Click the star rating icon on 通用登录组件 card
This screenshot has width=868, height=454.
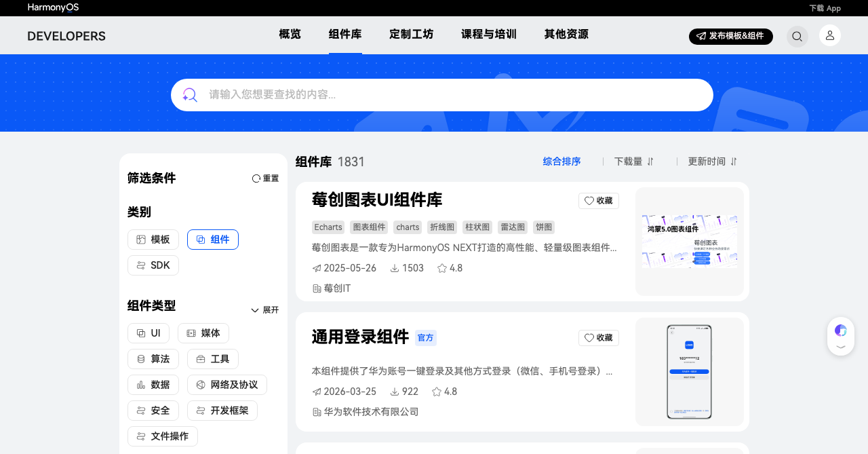[437, 392]
